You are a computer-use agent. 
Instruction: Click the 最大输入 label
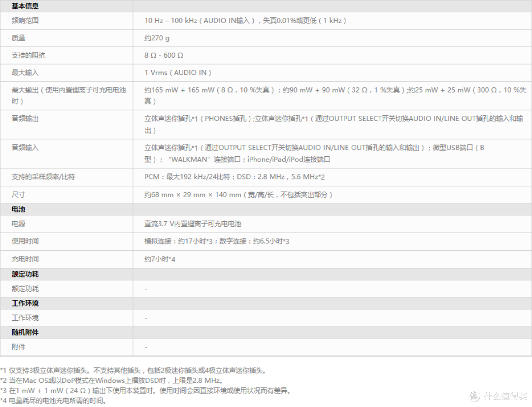(25, 72)
